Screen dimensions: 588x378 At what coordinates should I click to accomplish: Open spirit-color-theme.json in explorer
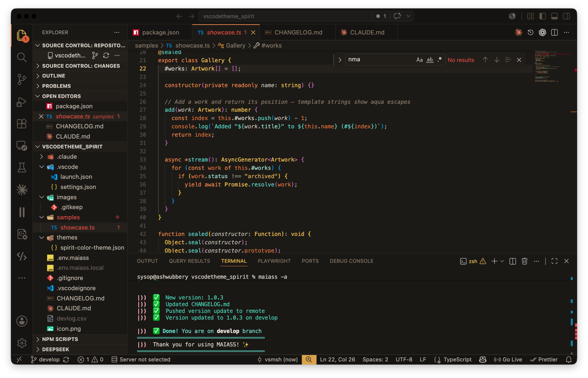80,248
